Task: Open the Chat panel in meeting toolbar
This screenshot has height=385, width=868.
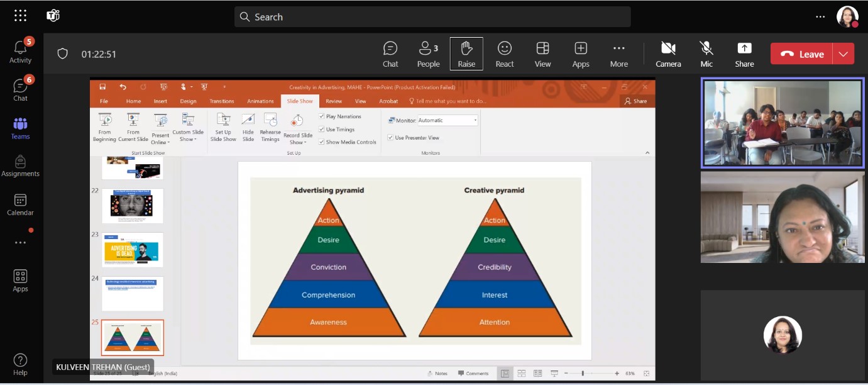Action: coord(390,54)
